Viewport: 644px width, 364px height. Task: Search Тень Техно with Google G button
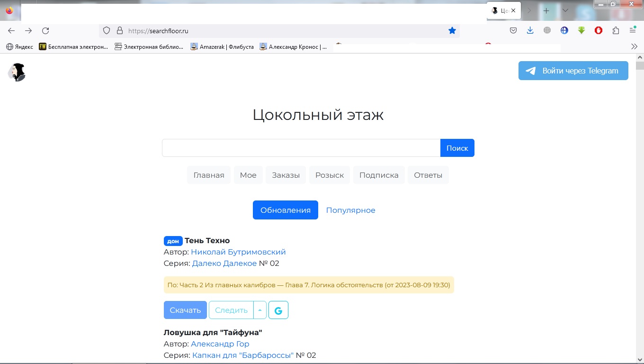coord(278,310)
